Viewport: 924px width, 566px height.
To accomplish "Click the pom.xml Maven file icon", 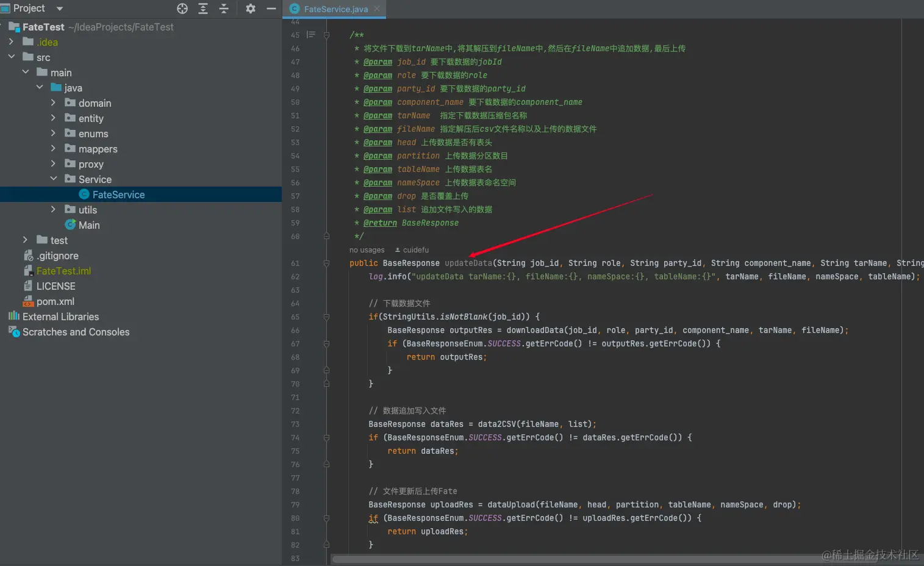I will coord(28,301).
